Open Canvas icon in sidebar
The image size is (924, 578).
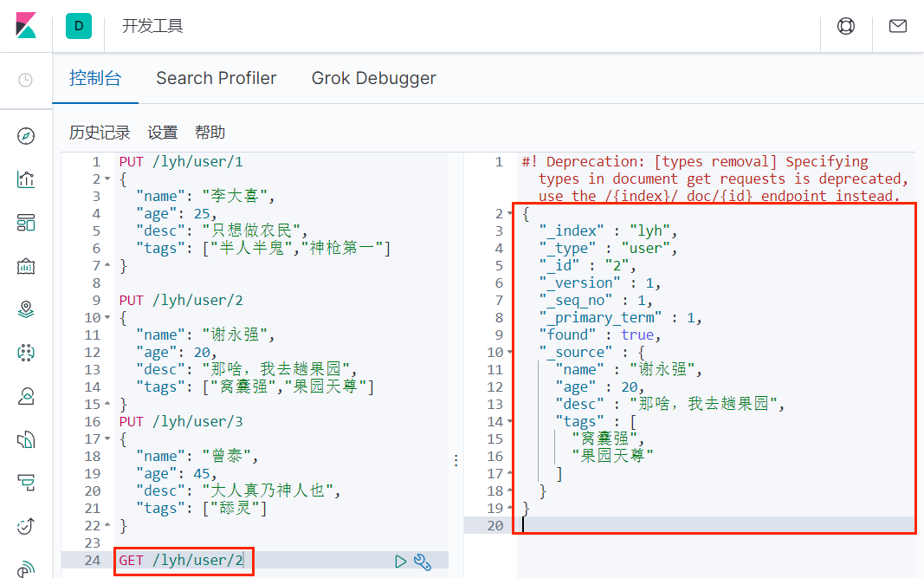(x=26, y=266)
